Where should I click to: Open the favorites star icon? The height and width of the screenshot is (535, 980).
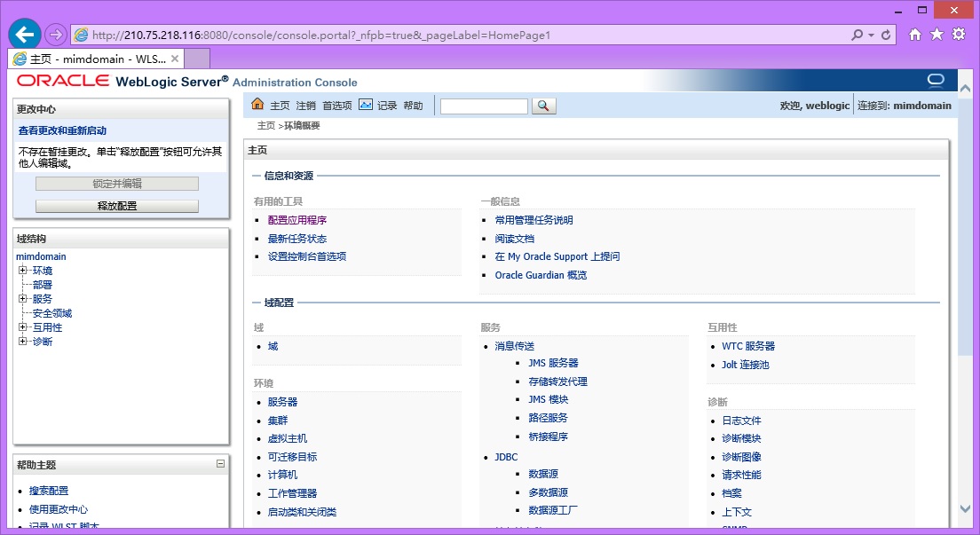(937, 35)
